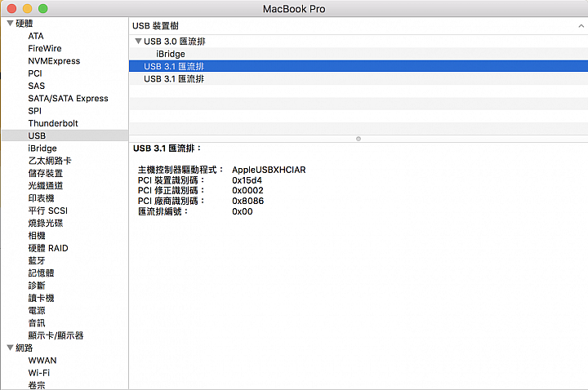The width and height of the screenshot is (588, 390).
Task: Collapse the 網路 network section
Action: pos(10,348)
